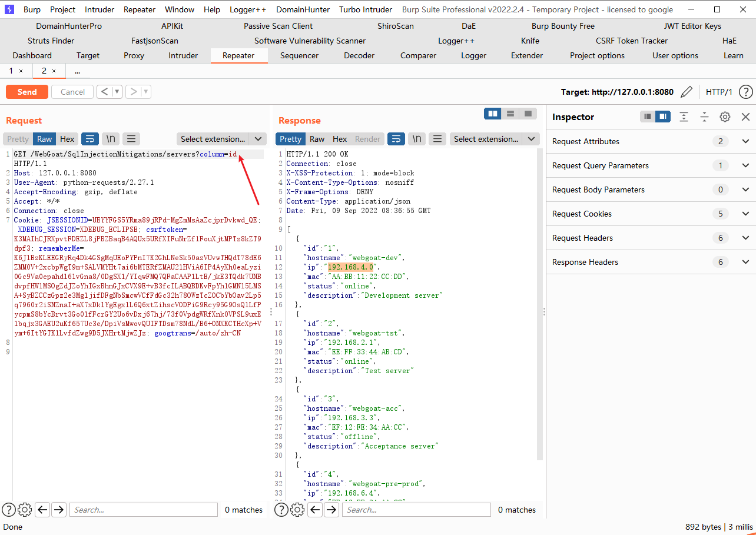The height and width of the screenshot is (535, 756).
Task: Switch to the Extender tab
Action: (x=527, y=55)
